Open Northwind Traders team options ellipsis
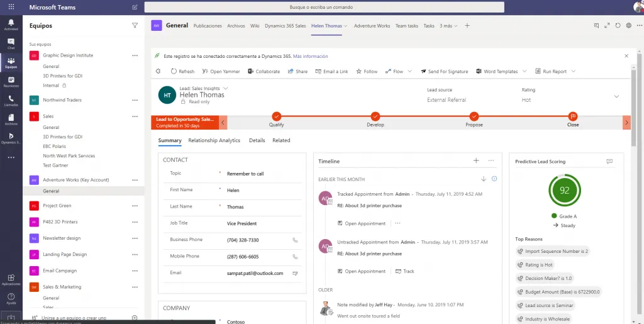Screen dimensions: 644x324 tap(135, 100)
